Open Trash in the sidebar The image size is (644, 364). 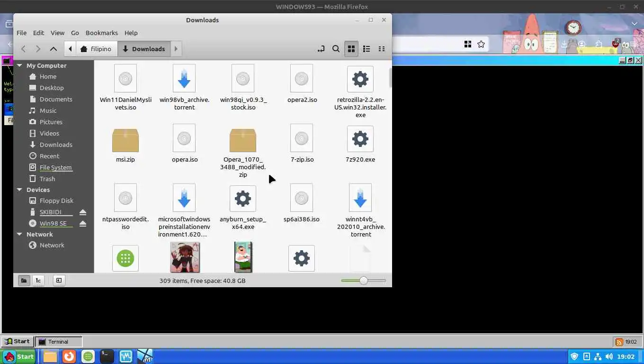point(47,179)
